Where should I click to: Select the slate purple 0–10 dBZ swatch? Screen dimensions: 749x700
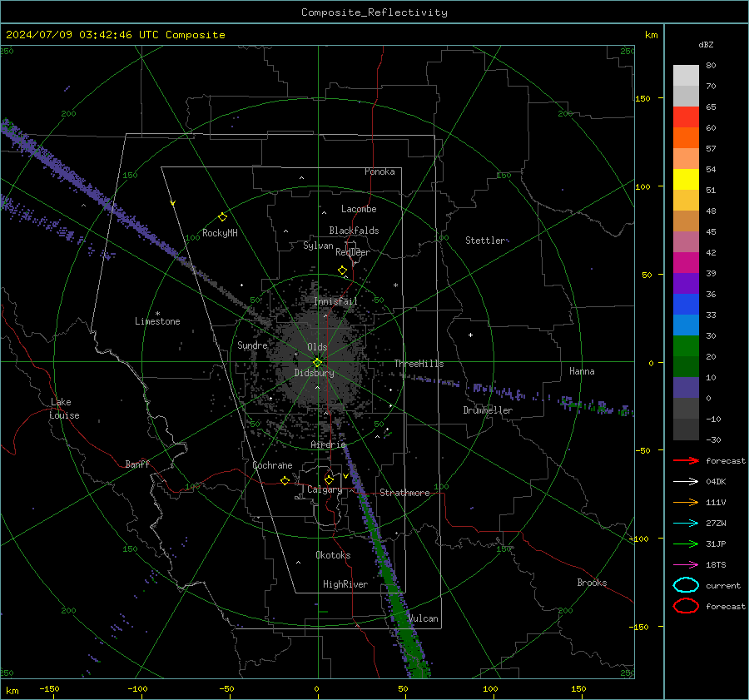[686, 388]
